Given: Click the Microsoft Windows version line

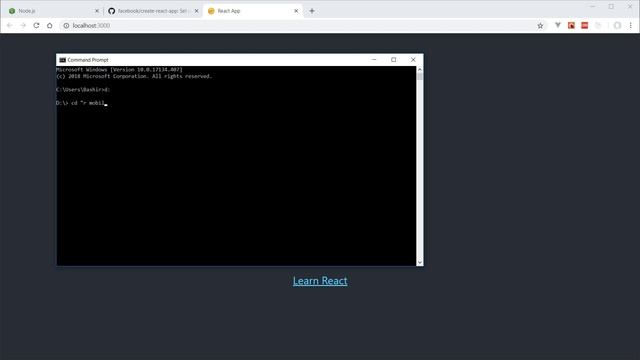Looking at the screenshot, I should (x=119, y=70).
